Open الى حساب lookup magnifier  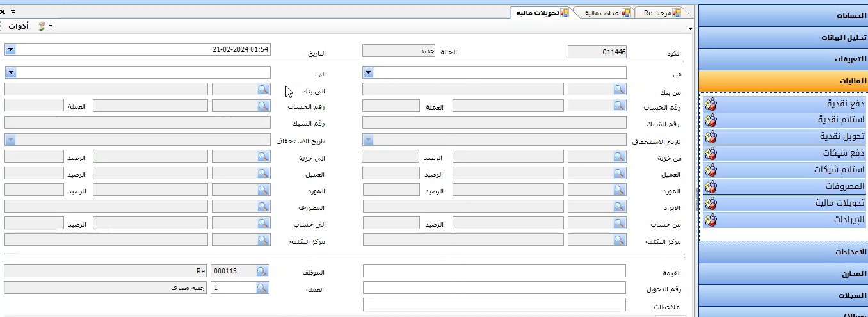pos(263,223)
